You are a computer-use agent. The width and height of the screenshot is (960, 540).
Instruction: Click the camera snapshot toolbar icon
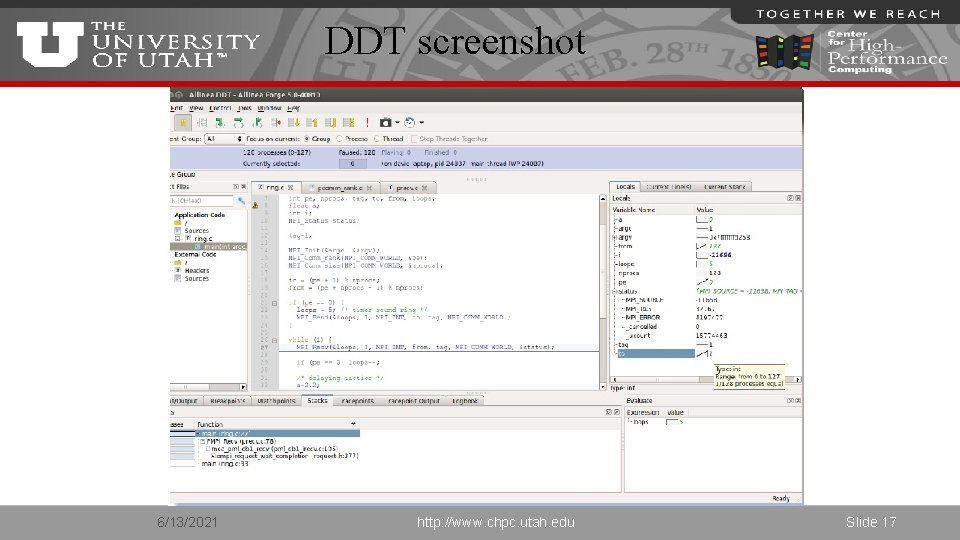point(385,122)
